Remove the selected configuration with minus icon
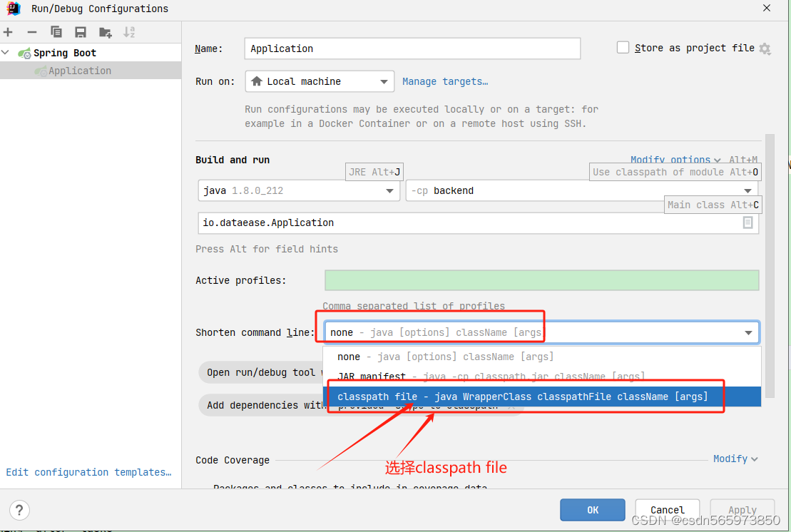The height and width of the screenshot is (532, 791). click(32, 32)
